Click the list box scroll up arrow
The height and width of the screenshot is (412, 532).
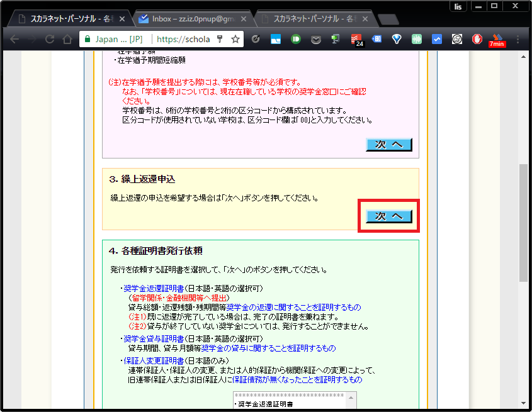point(351,398)
